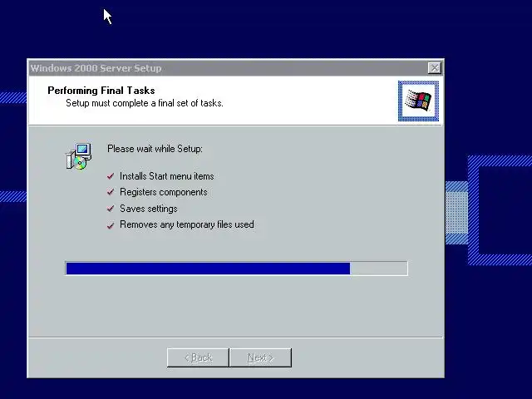Viewport: 532px width, 399px height.
Task: Click the grayed Next button
Action: tap(260, 357)
